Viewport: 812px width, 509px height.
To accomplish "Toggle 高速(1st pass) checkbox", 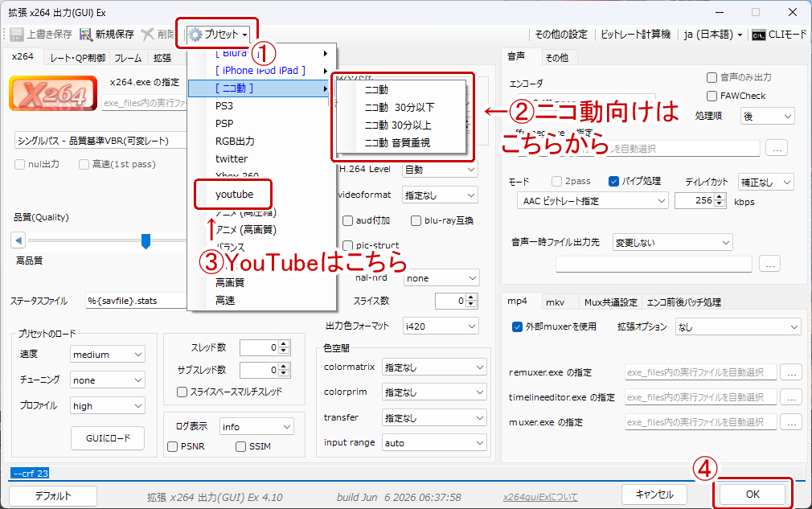I will coord(84,165).
